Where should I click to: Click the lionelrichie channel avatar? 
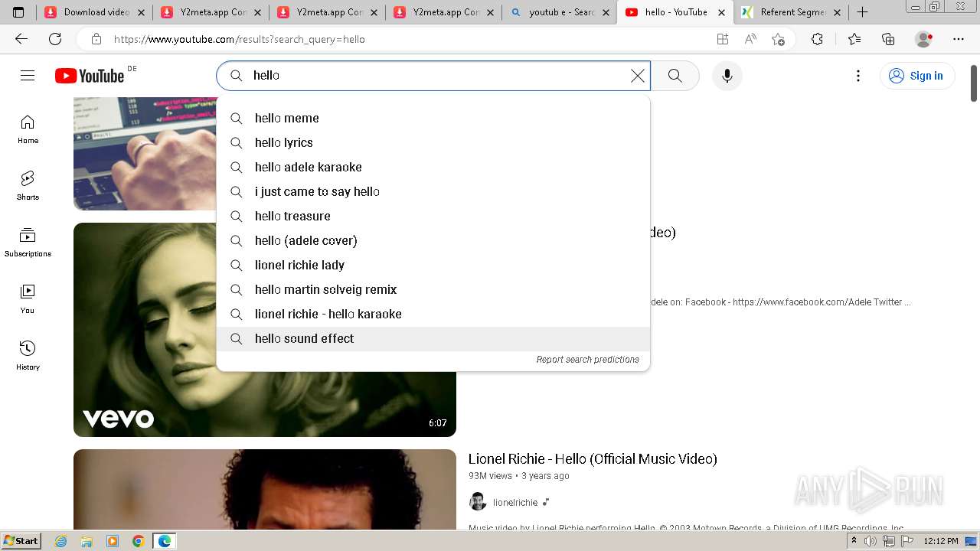[x=478, y=502]
